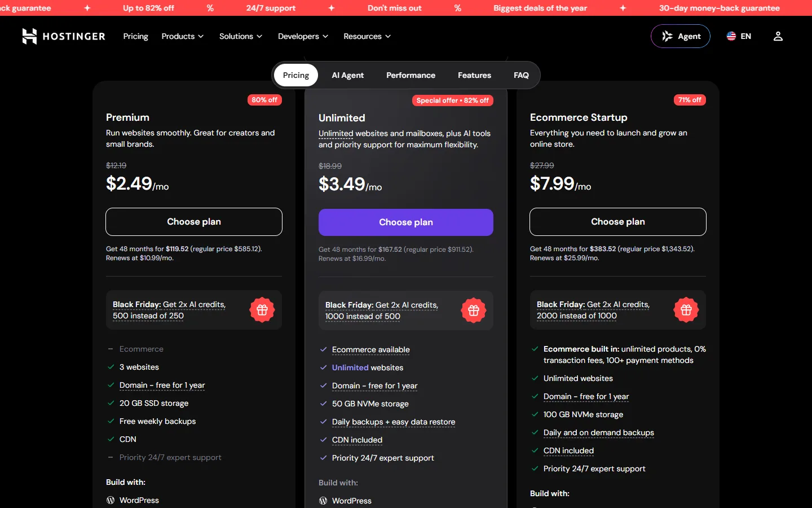Expand the Developers dropdown menu
The image size is (812, 508).
[x=303, y=36]
